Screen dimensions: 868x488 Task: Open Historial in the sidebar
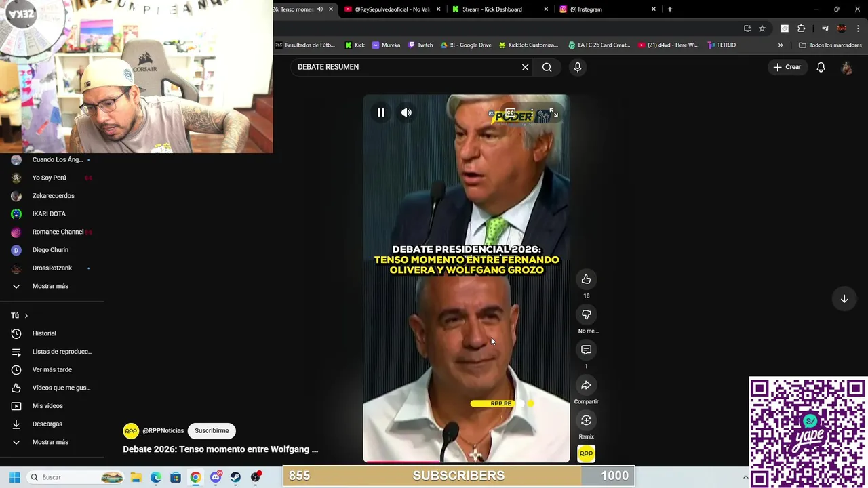pyautogui.click(x=52, y=333)
